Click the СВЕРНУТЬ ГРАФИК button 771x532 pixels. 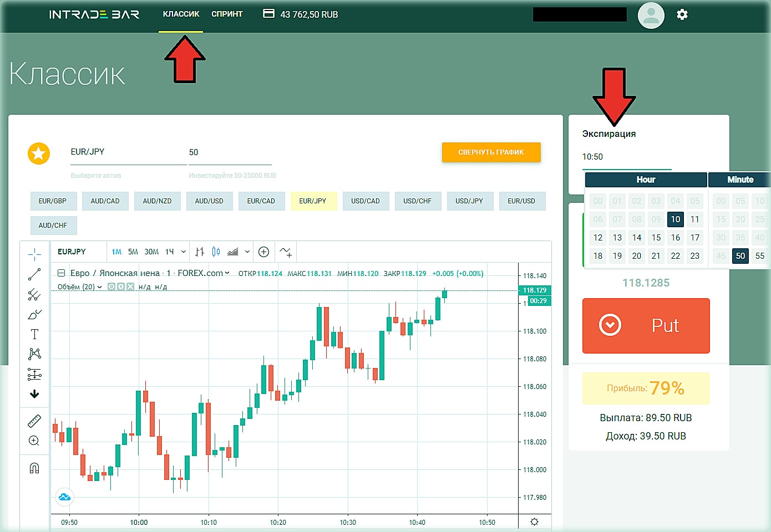[x=491, y=152]
